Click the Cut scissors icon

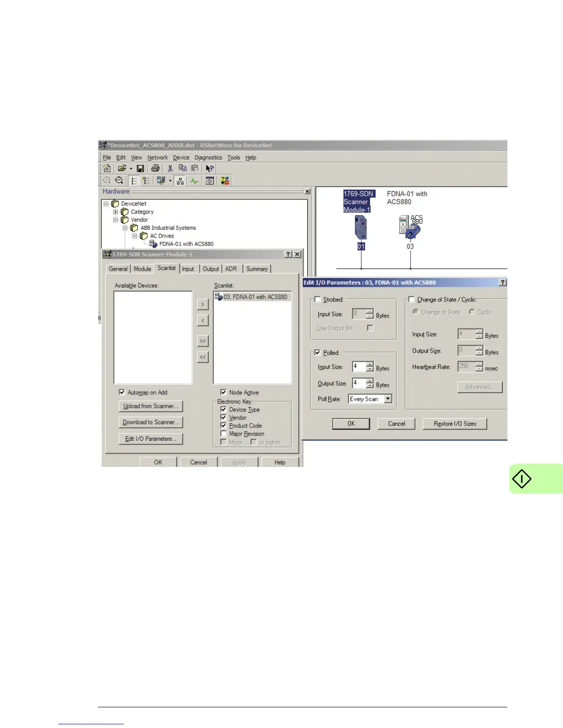170,169
